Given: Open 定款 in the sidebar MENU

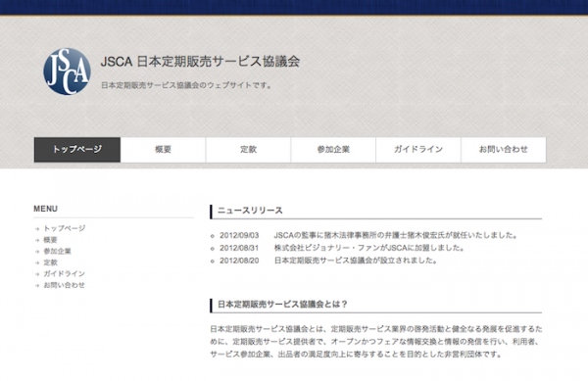Looking at the screenshot, I should click(x=50, y=262).
